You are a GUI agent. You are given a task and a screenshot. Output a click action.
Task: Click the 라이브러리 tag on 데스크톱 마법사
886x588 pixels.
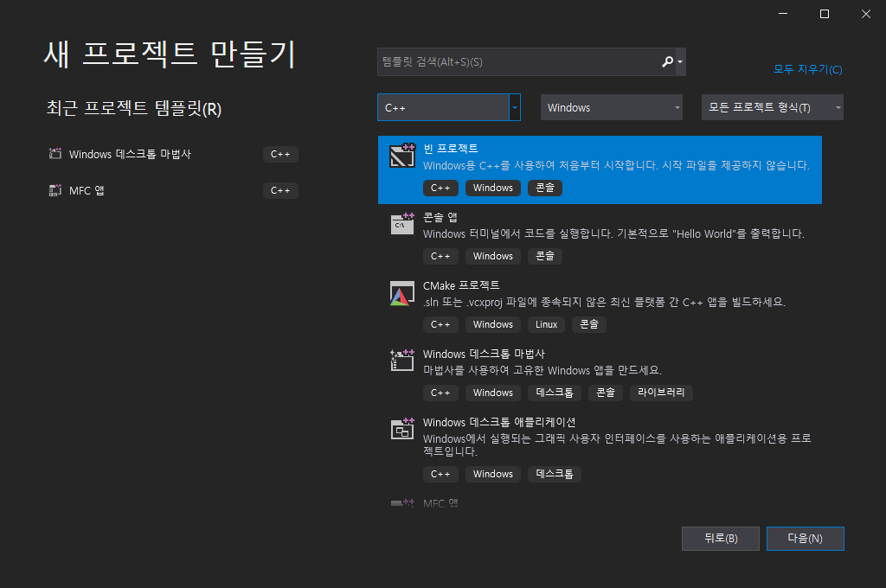click(661, 393)
